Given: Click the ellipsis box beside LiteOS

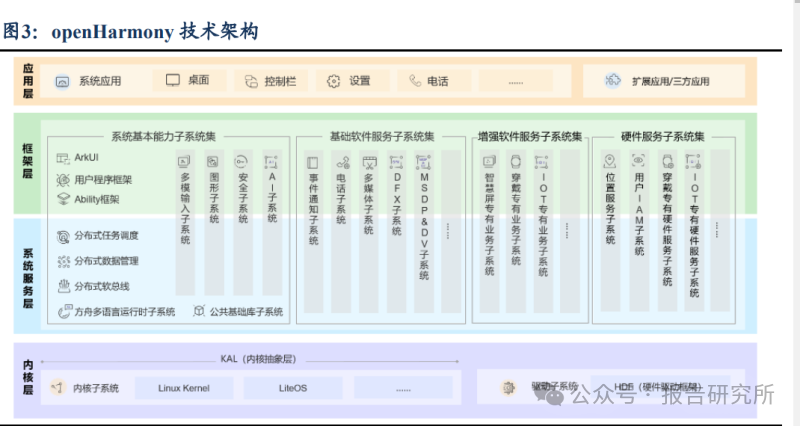Looking at the screenshot, I should point(404,388).
